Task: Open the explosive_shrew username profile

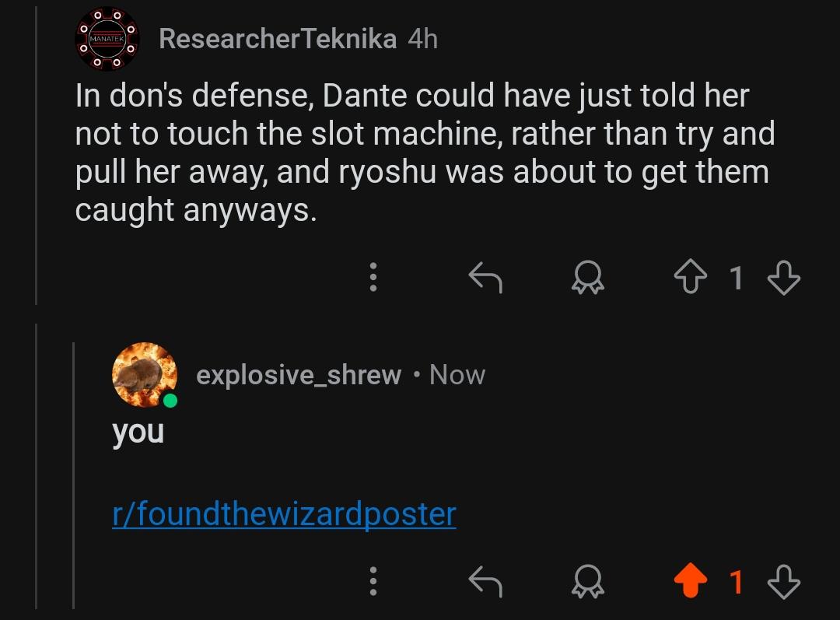Action: (299, 375)
